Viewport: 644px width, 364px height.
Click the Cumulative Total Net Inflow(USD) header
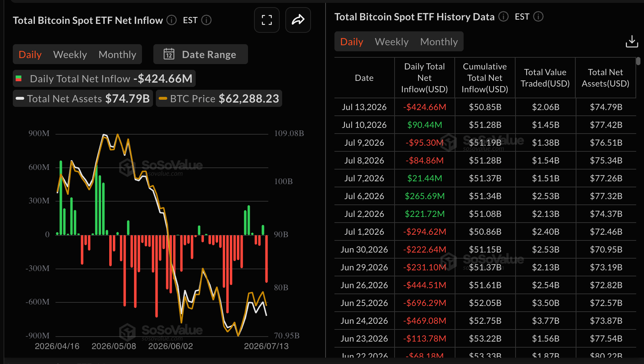(x=485, y=78)
